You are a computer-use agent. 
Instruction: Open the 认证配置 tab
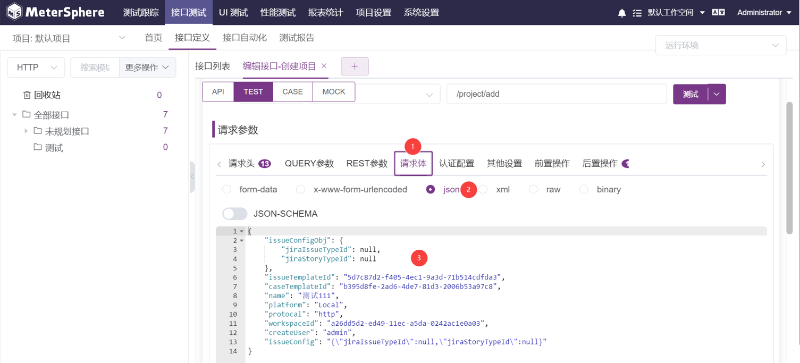pos(457,163)
